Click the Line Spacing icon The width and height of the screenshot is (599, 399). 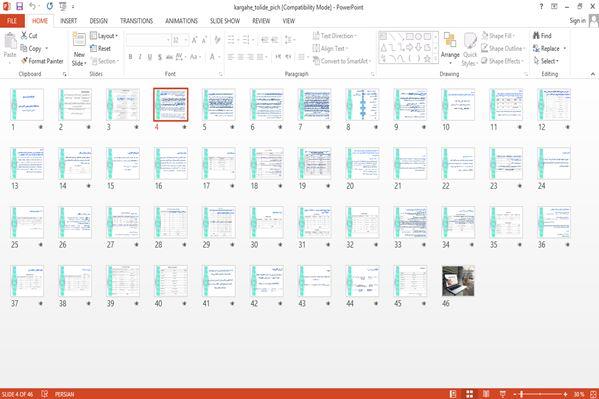(289, 40)
